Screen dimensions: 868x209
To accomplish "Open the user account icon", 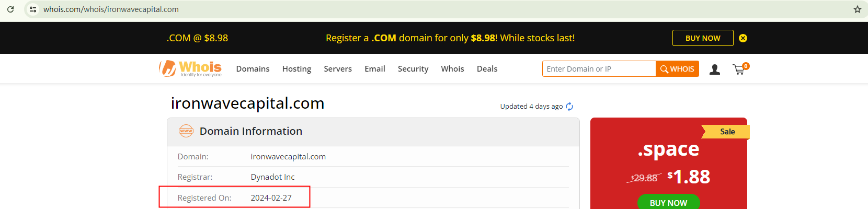I will point(715,69).
